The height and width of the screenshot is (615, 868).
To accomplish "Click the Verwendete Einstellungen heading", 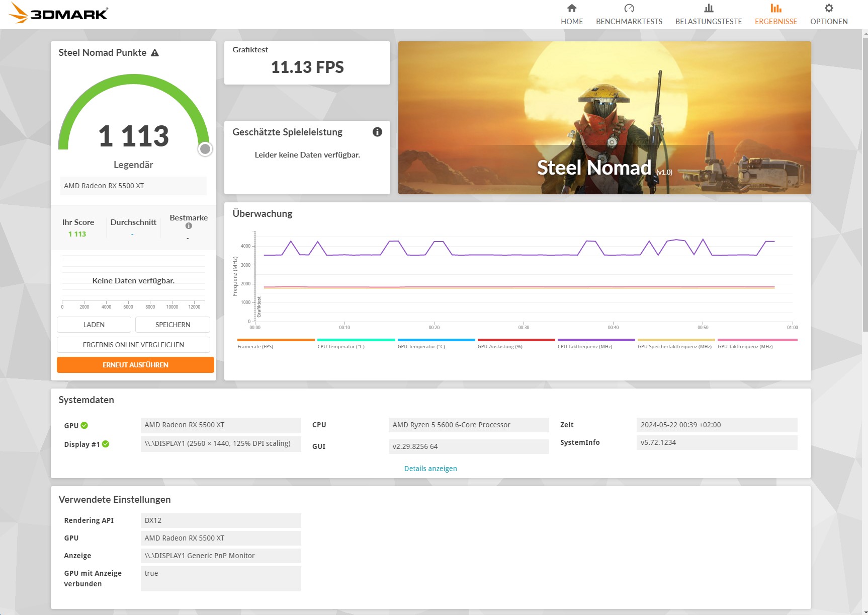I will click(115, 499).
